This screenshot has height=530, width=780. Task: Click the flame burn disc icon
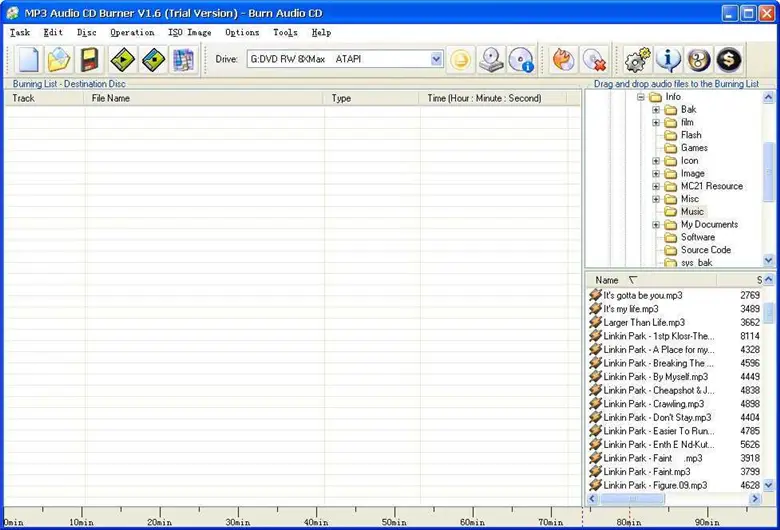(564, 60)
